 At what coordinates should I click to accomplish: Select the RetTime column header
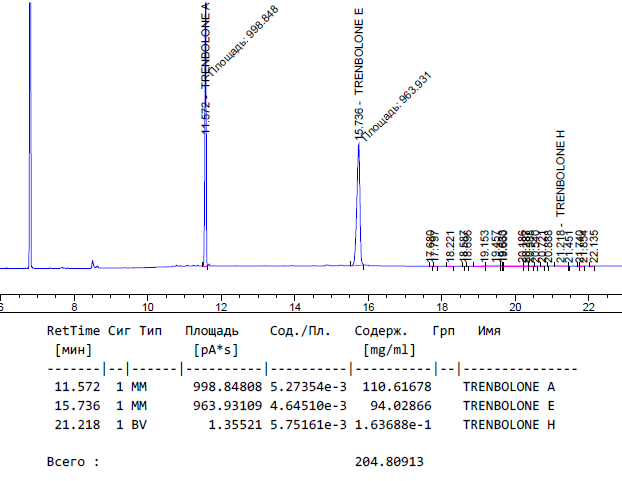(x=74, y=330)
